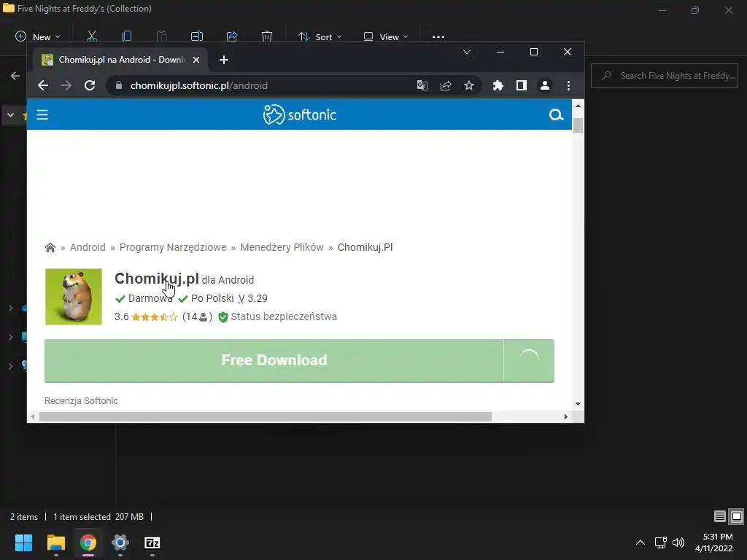Open the translate page icon
The width and height of the screenshot is (747, 560).
coord(422,86)
